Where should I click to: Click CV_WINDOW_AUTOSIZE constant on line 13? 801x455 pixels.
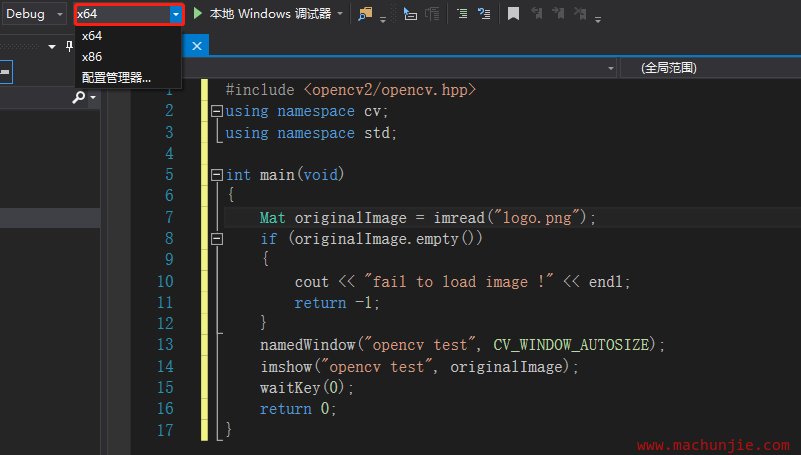pos(571,345)
